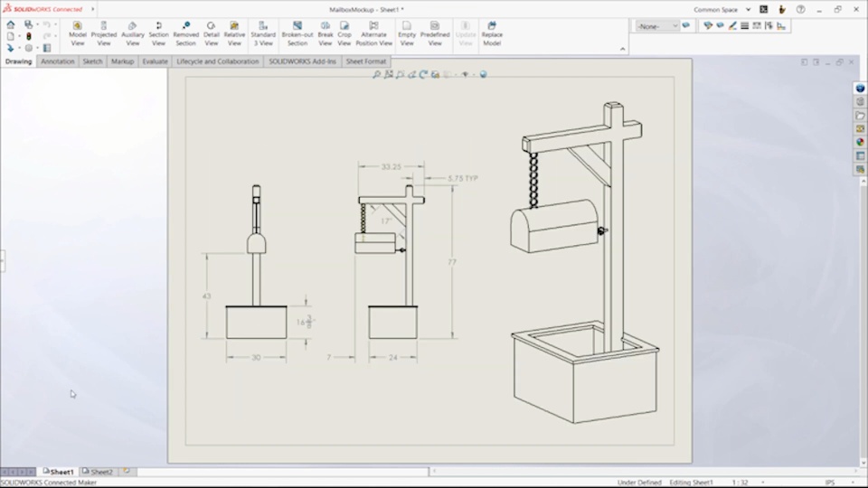Viewport: 868px width, 488px height.
Task: Collapse the ribbon with the chevron
Action: (x=622, y=49)
